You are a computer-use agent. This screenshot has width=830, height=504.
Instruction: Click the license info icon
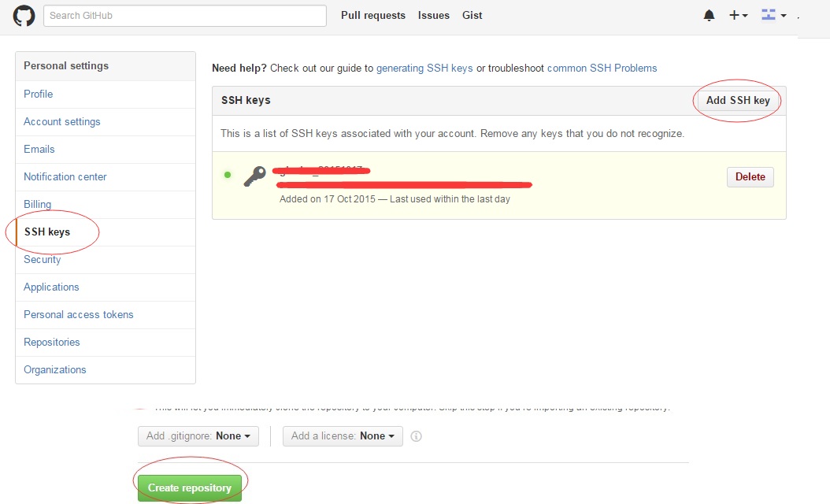coord(416,436)
